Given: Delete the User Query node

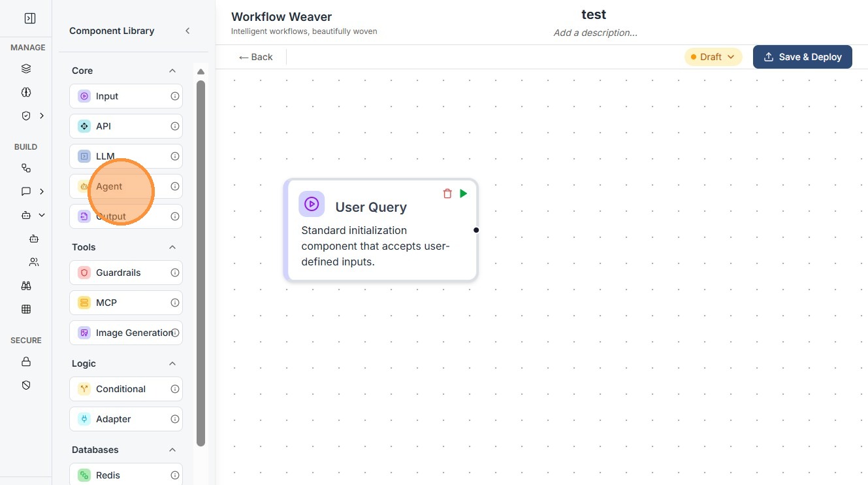Looking at the screenshot, I should tap(447, 193).
